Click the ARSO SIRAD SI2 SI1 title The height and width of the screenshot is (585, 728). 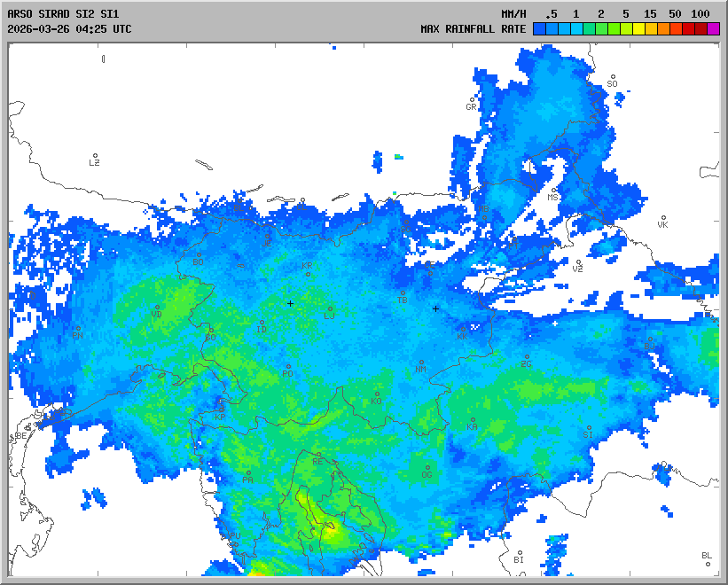coord(62,15)
